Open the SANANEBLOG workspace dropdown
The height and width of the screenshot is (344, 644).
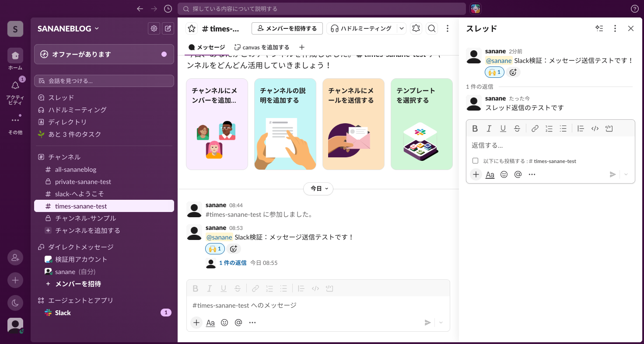click(68, 28)
